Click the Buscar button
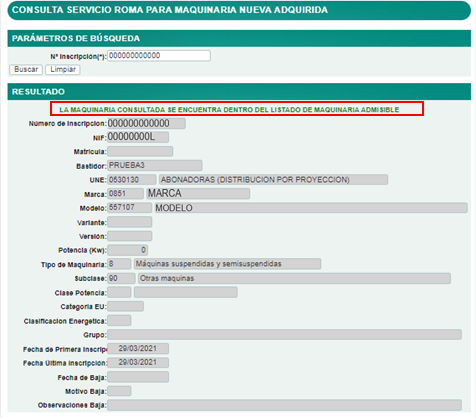 click(26, 69)
